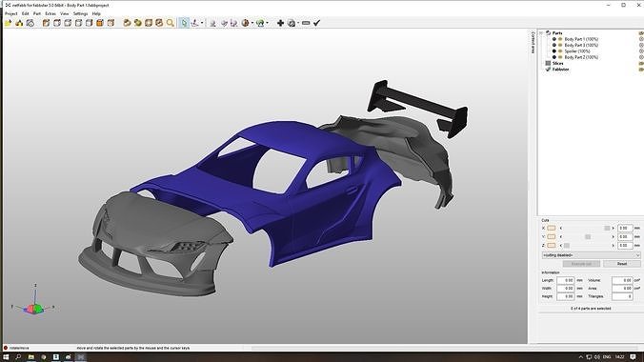The image size is (644, 362).
Task: Open the dropdown arrow beside the axes tool
Action: 202,23
